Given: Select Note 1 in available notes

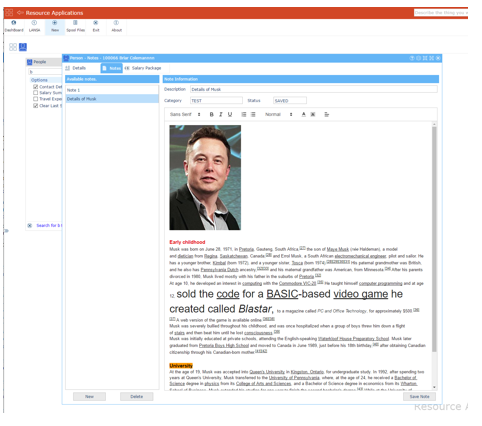Looking at the screenshot, I should point(112,90).
